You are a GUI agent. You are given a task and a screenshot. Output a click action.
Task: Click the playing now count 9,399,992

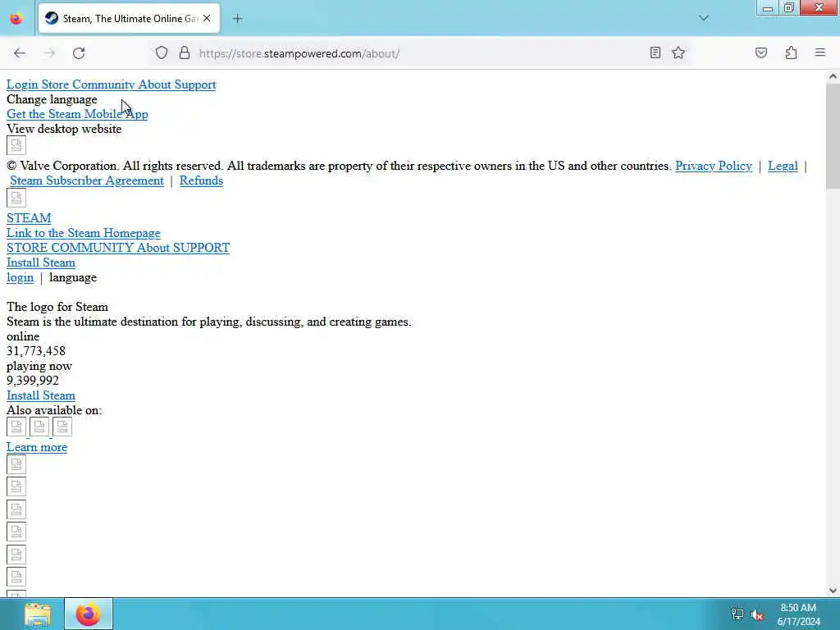click(33, 381)
